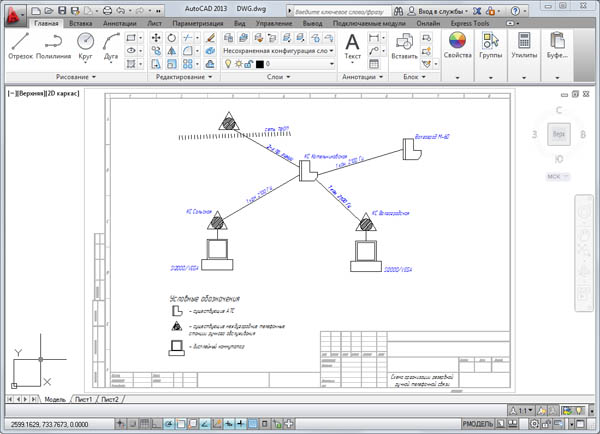Toggle Ortho mode in status bar
Viewport: 600px width, 434px height.
point(156,424)
